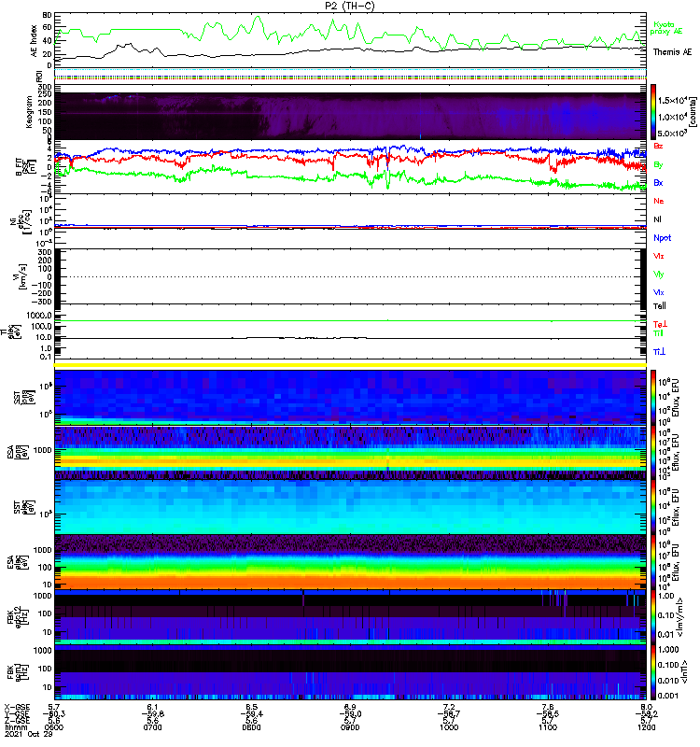Image resolution: width=700 pixels, height=747 pixels.
Task: Click the "1100" time tick label
Action: pos(548,727)
